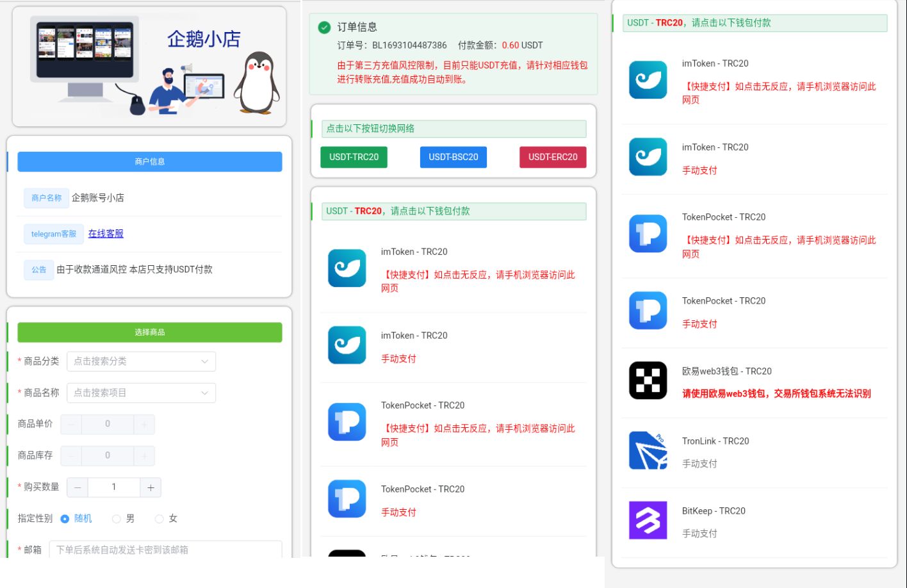
Task: Choose 男 as the specified gender
Action: [116, 519]
